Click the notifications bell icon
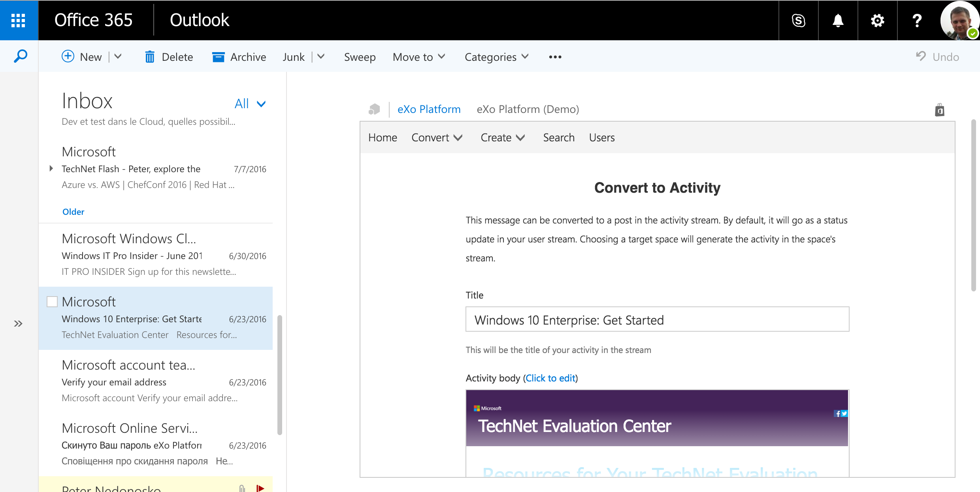Viewport: 980px width, 492px height. pyautogui.click(x=839, y=20)
